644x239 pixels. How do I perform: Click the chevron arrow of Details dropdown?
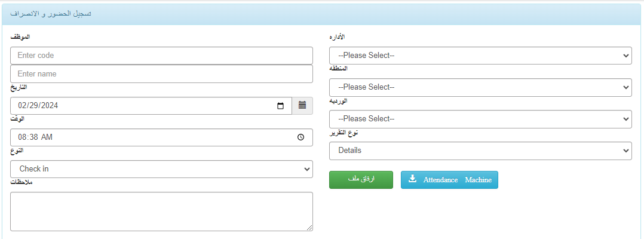click(625, 151)
